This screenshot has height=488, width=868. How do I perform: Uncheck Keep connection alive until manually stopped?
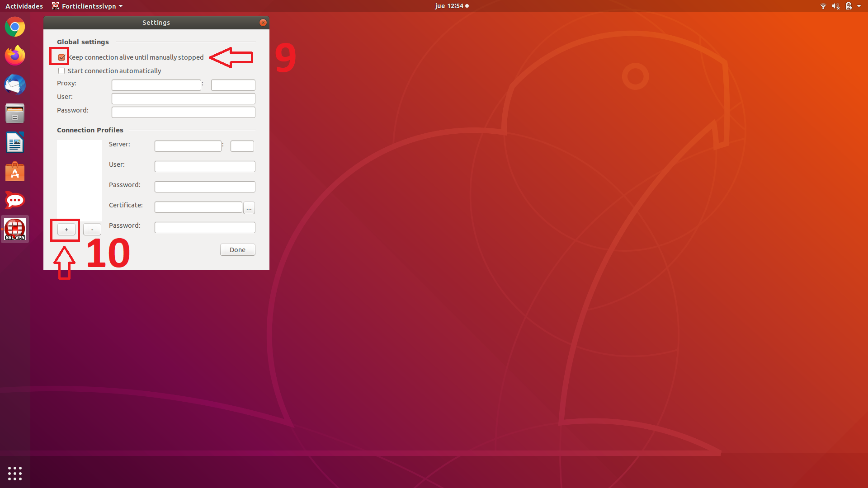62,57
